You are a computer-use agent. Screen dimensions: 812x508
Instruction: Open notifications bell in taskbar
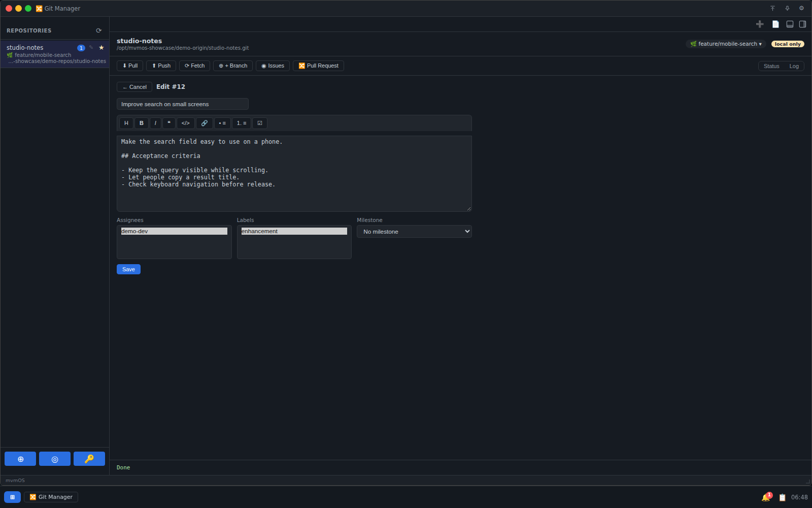coord(766,497)
